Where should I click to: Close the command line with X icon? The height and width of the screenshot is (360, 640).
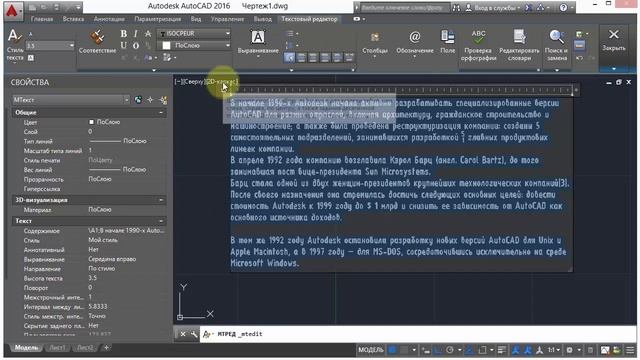183,334
